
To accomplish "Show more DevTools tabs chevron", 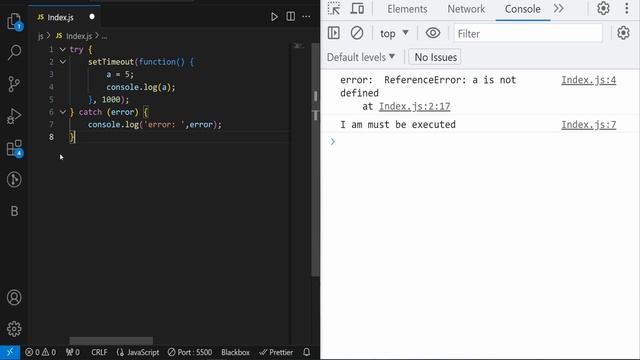I will click(559, 9).
